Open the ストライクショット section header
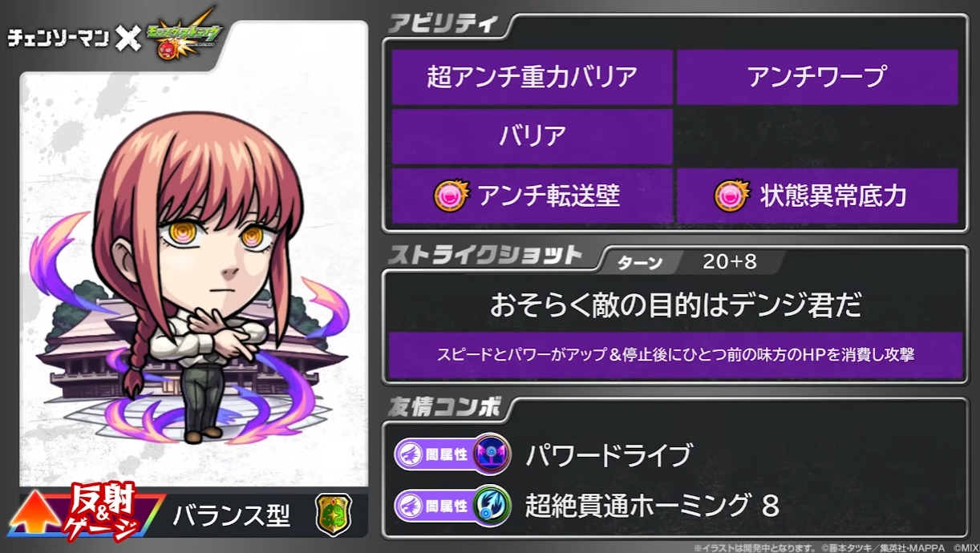 click(x=485, y=256)
